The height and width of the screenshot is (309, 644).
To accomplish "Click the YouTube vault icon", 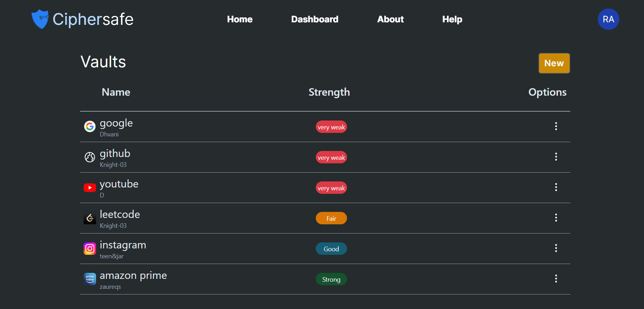I will pos(90,187).
